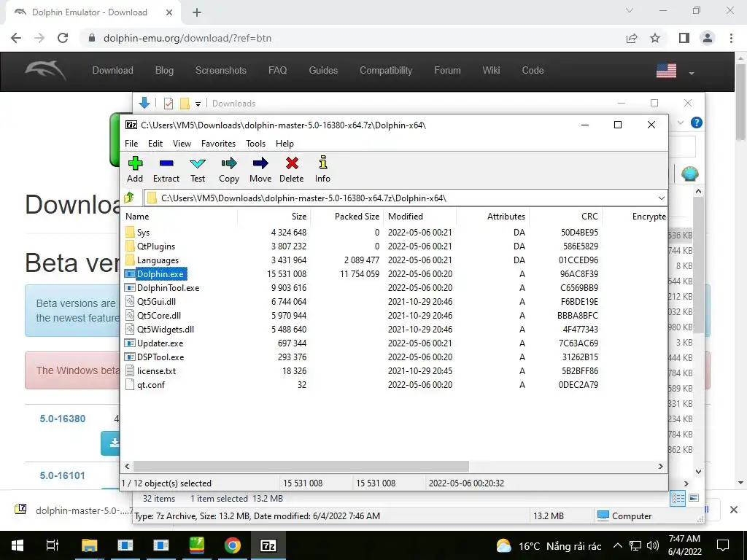The image size is (747, 560).
Task: Click the Download link in Dolphin navbar
Action: click(112, 71)
